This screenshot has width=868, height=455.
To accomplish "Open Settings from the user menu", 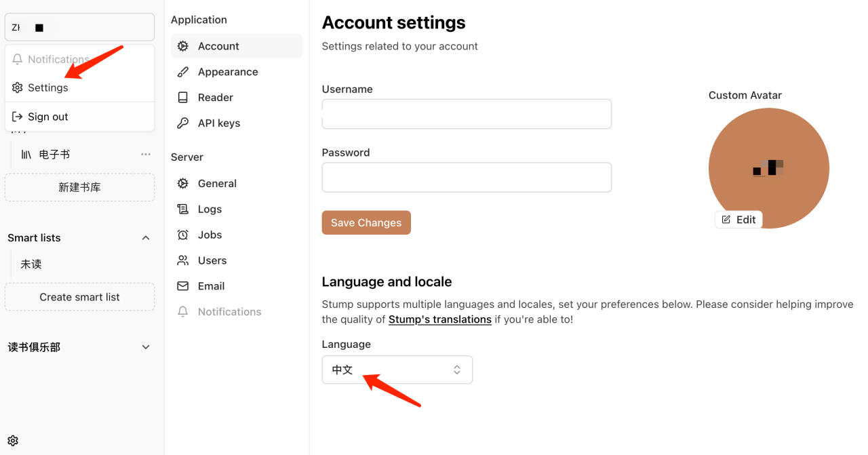I will click(79, 87).
